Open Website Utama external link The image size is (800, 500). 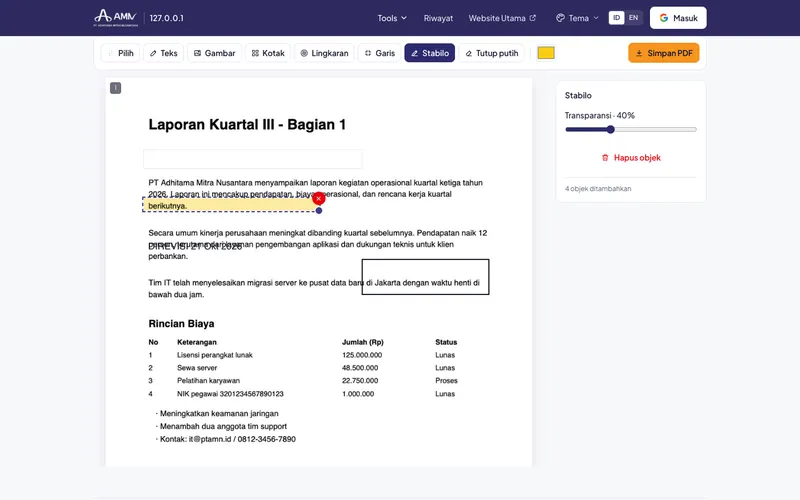[502, 18]
